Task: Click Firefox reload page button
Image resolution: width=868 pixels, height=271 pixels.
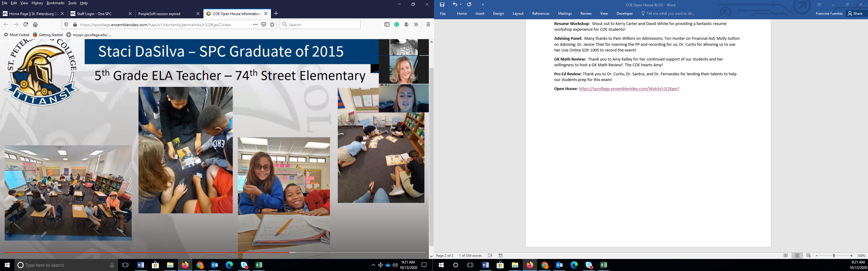Action: tap(26, 25)
